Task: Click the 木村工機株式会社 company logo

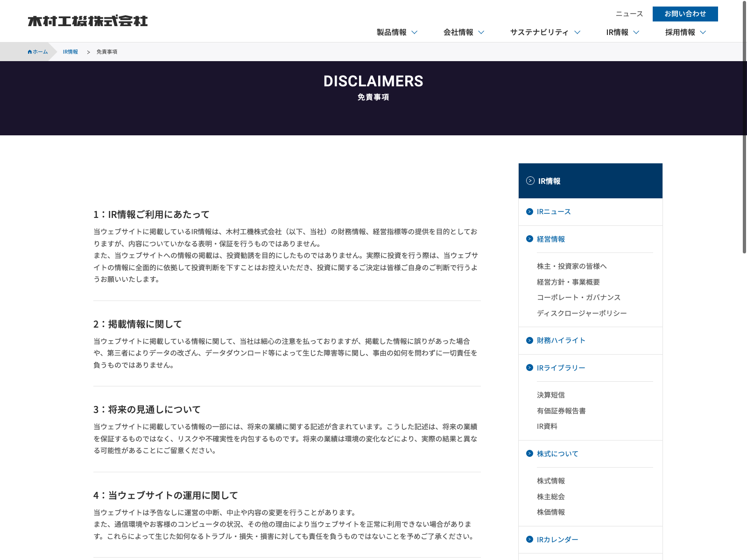Action: (x=88, y=21)
